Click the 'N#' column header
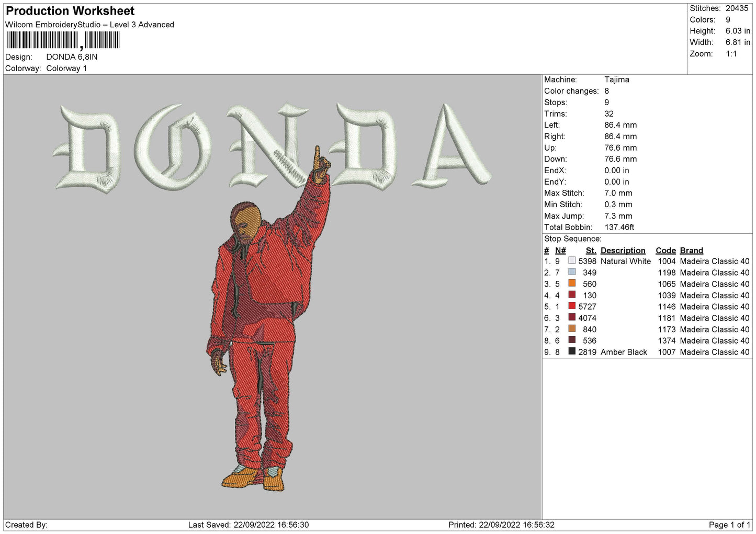The width and height of the screenshot is (756, 534). [560, 251]
